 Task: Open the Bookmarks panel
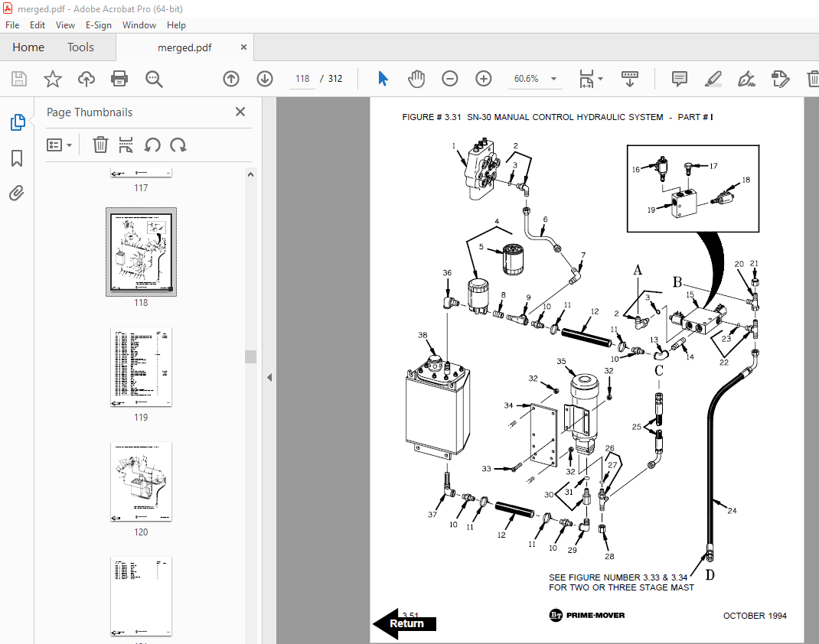(17, 158)
